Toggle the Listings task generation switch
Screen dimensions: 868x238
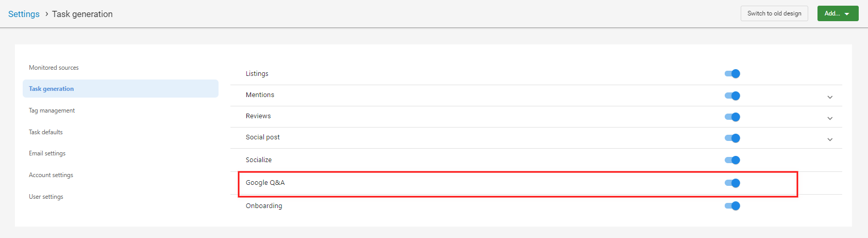732,74
